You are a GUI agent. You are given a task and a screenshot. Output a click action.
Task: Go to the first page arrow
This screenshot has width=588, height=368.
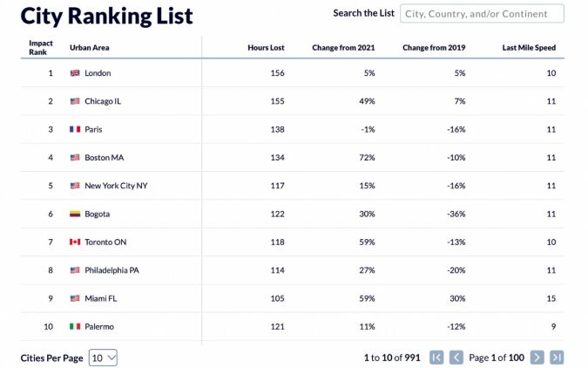point(437,358)
